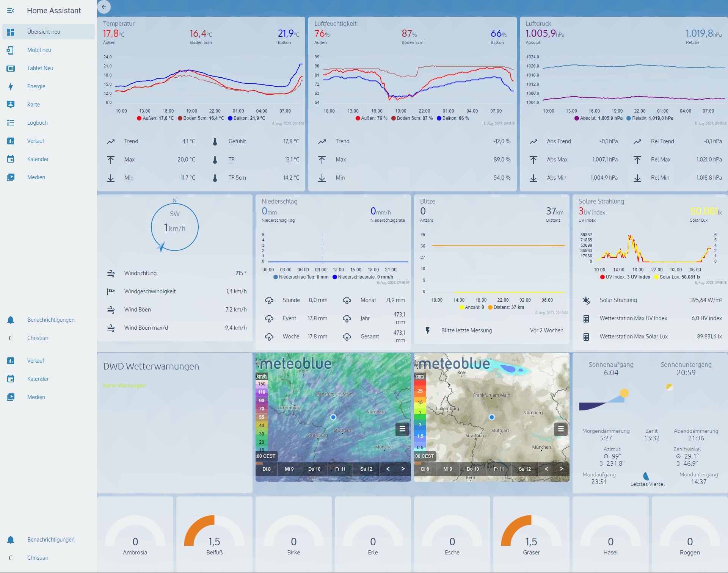Toggle Außen series in temperature legend

(155, 118)
